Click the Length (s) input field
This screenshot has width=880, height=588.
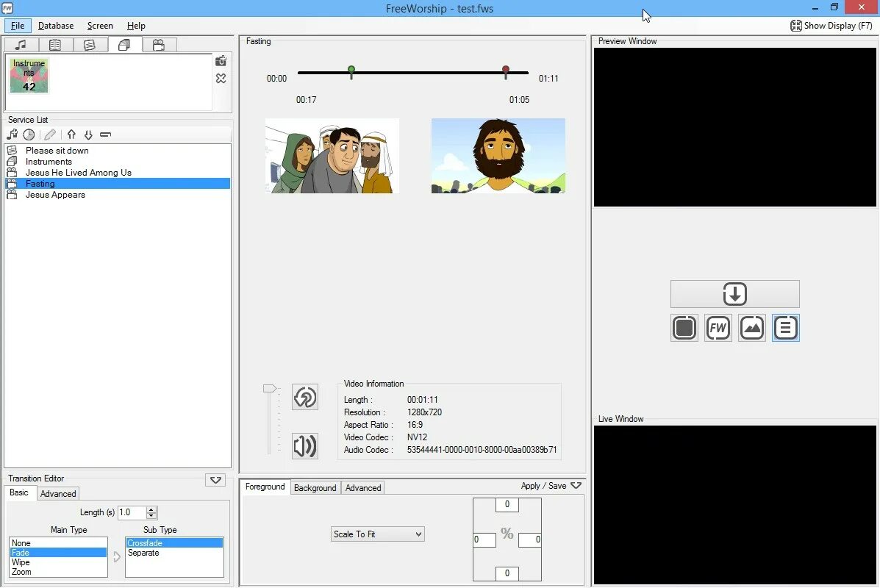[x=132, y=512]
